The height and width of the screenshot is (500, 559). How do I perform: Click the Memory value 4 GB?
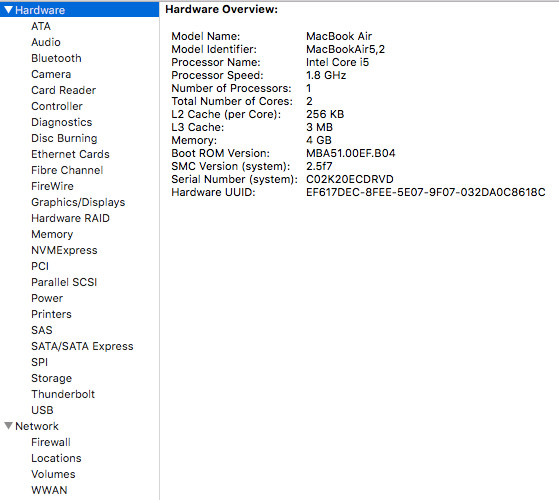pos(319,140)
